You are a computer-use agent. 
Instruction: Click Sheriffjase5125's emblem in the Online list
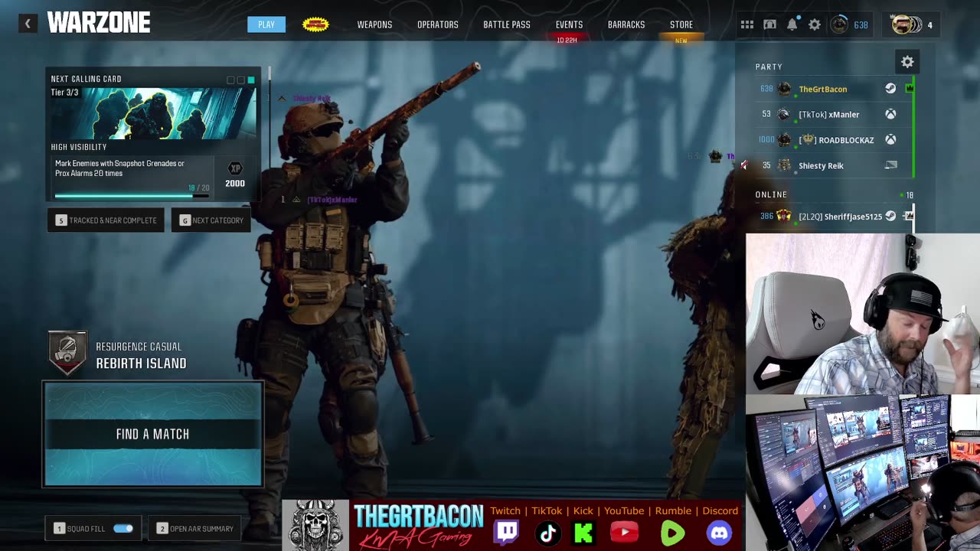784,217
